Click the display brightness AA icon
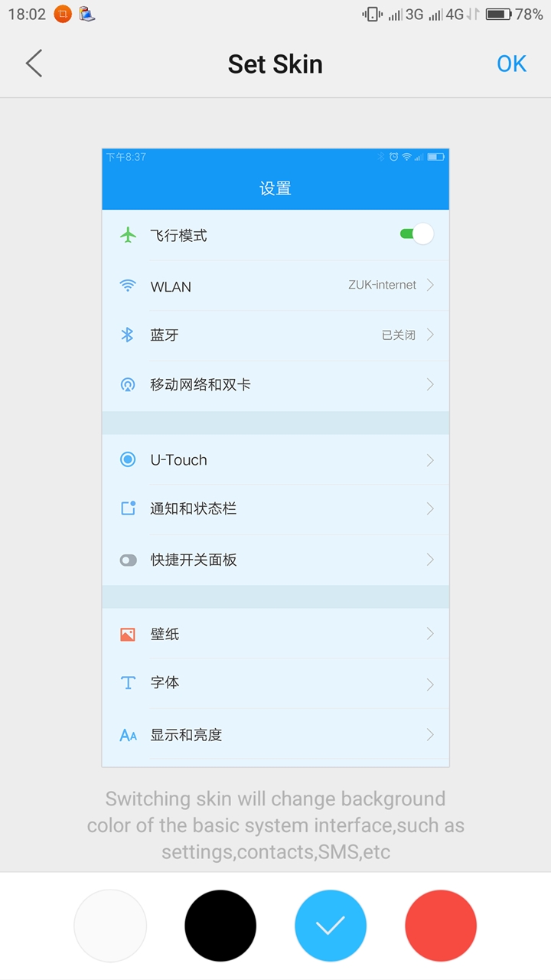This screenshot has width=551, height=980. coord(128,735)
